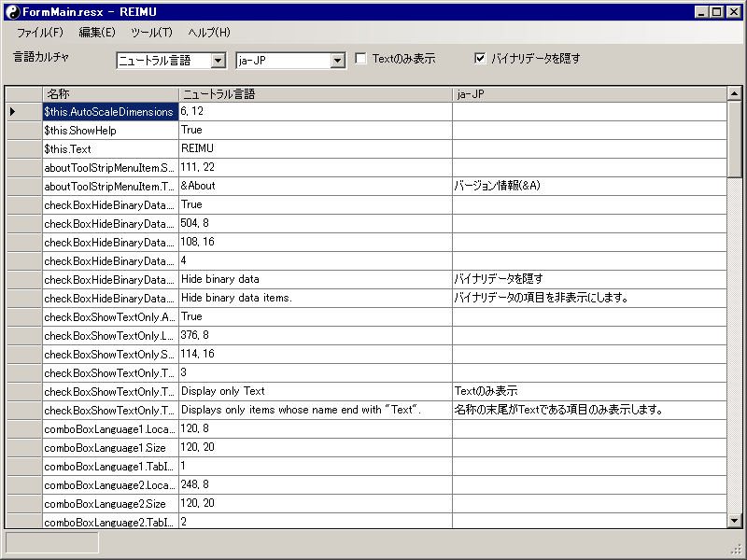
Task: Select the comboBoxLanguage1.Size name cell
Action: pos(110,448)
